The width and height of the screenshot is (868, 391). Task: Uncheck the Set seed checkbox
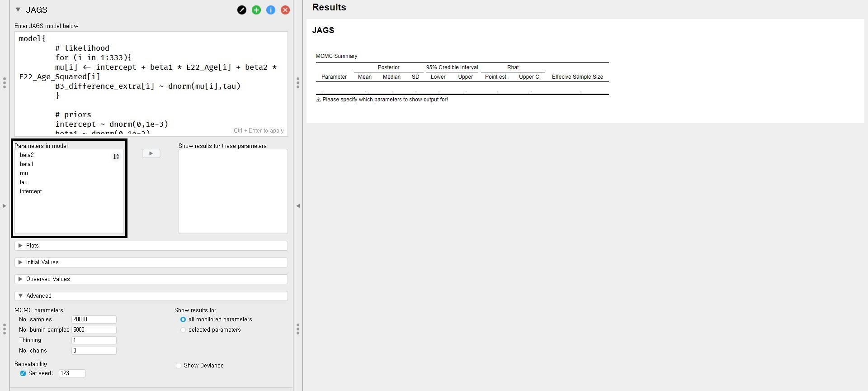coord(23,373)
